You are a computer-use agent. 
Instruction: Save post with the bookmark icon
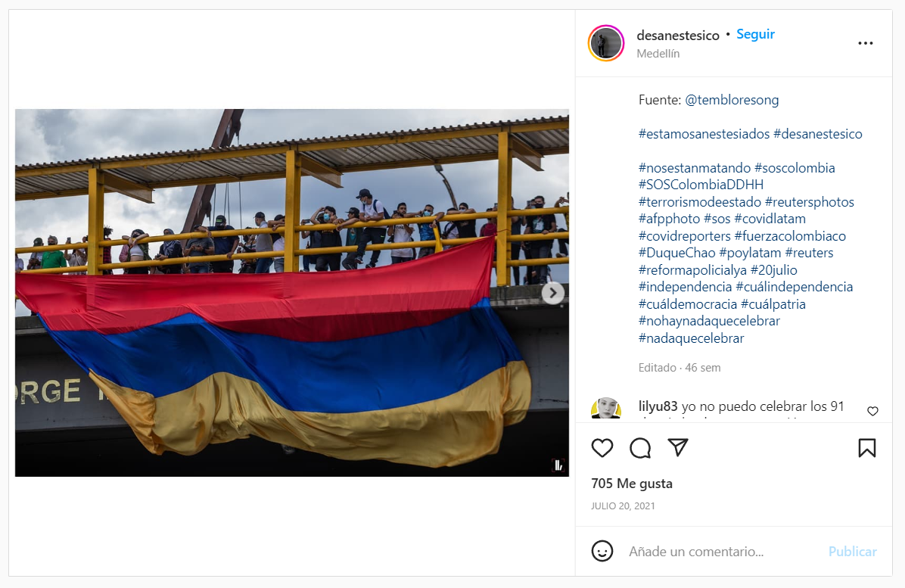[x=867, y=448]
